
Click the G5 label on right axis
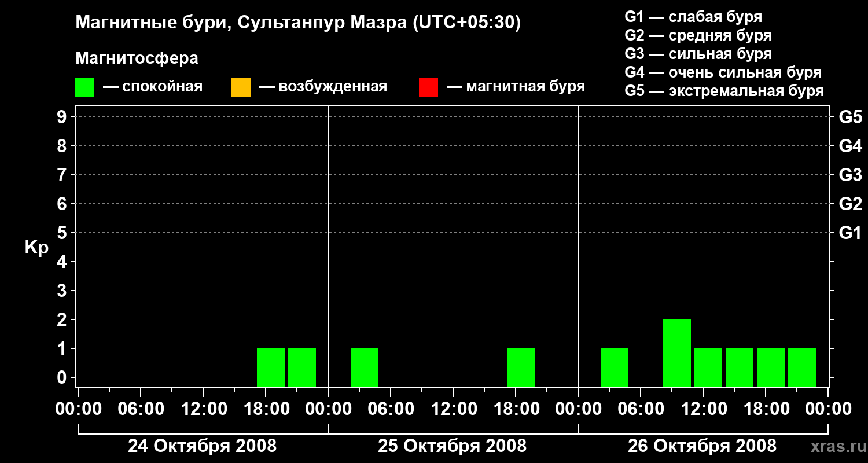850,117
